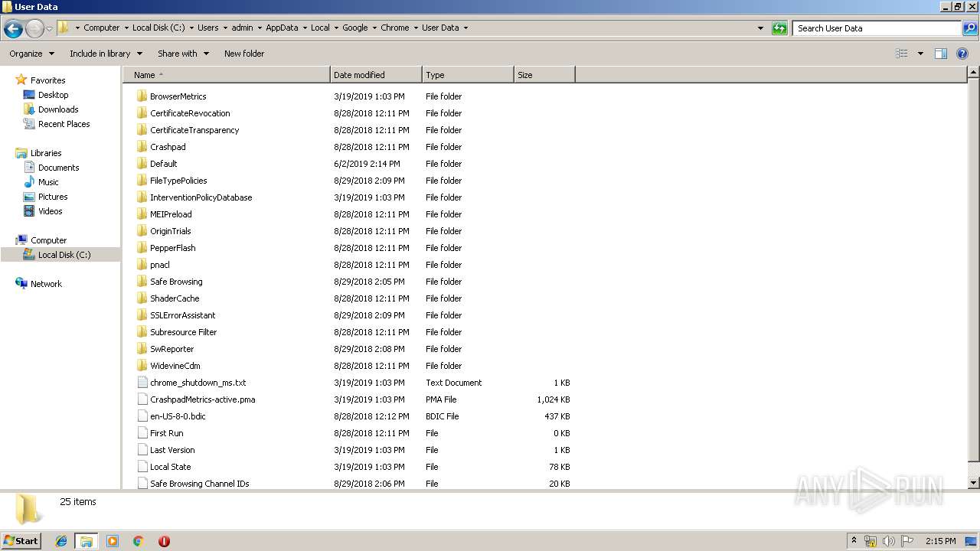Open Include in library dropdown
Image resolution: width=980 pixels, height=551 pixels.
tap(106, 54)
